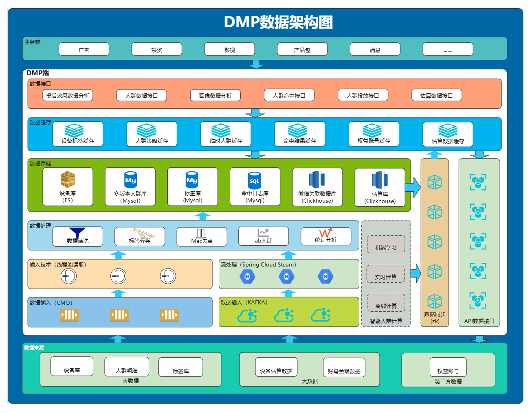Select the 离线计算 dashed box
Viewport: 532px width, 413px height.
(386, 303)
